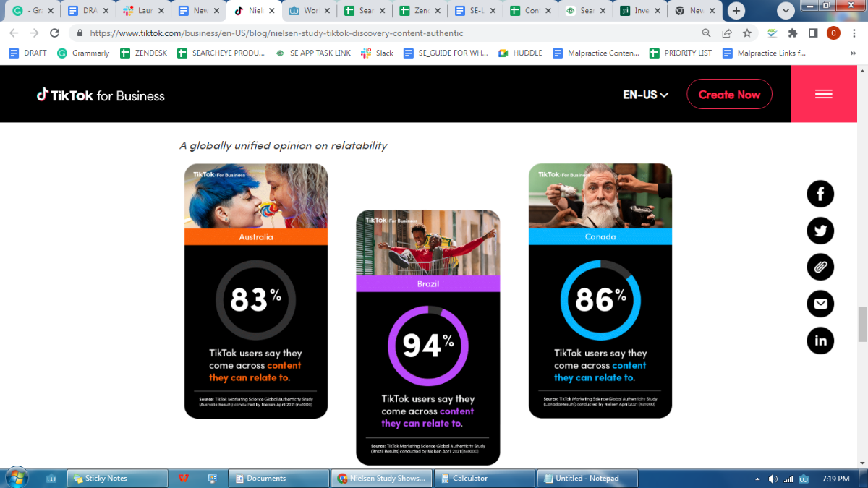Switch to the Inve tab
868x488 pixels.
coord(640,11)
